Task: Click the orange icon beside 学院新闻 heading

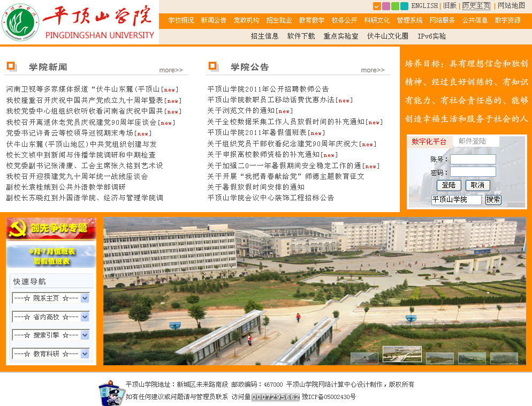Action: [x=12, y=66]
